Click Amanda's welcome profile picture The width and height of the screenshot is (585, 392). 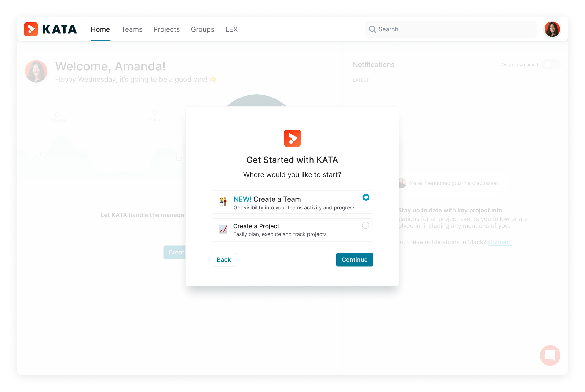click(x=36, y=72)
